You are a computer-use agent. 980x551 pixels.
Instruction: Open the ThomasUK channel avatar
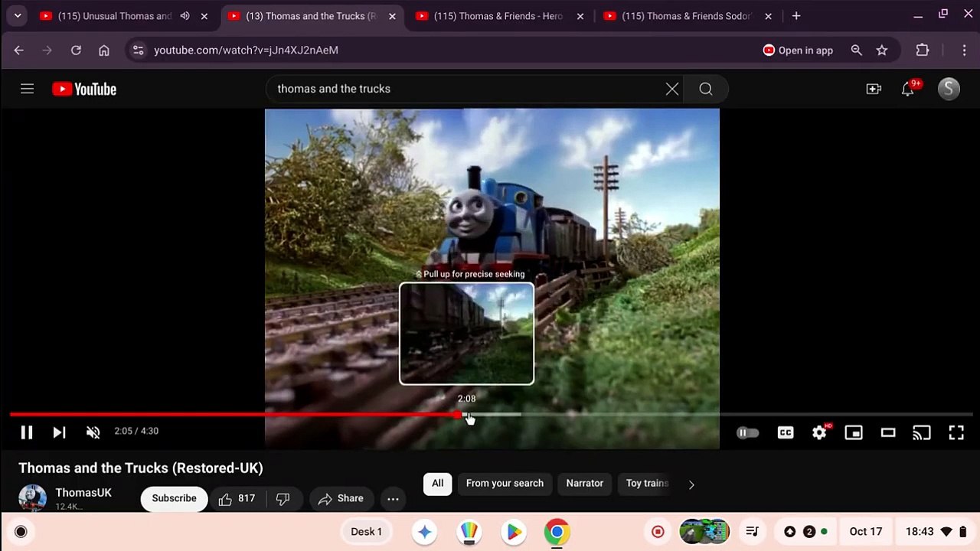pos(32,498)
